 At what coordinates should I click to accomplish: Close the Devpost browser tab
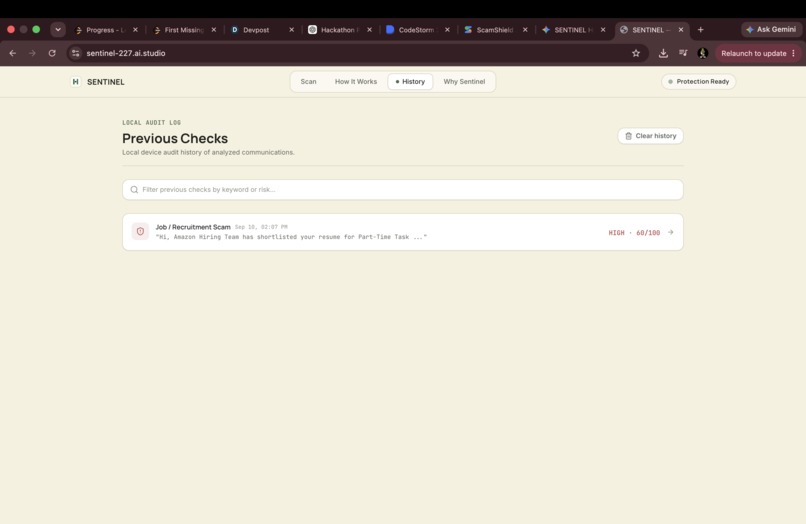291,30
